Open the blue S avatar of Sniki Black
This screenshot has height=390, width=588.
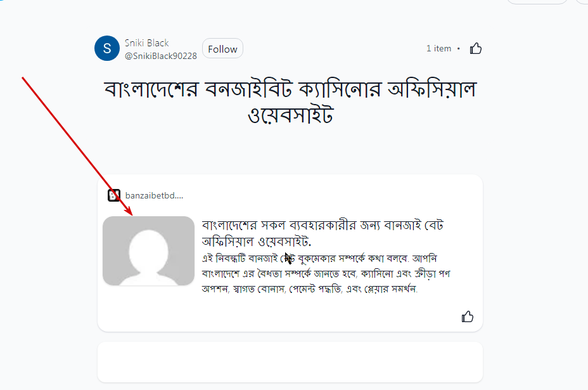[x=107, y=48]
